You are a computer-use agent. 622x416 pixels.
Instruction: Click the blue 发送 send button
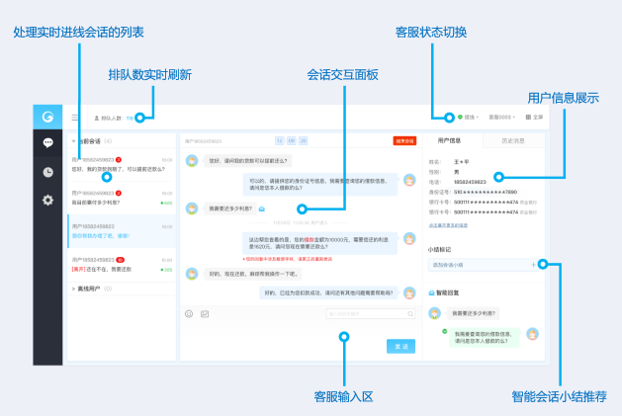pyautogui.click(x=400, y=346)
